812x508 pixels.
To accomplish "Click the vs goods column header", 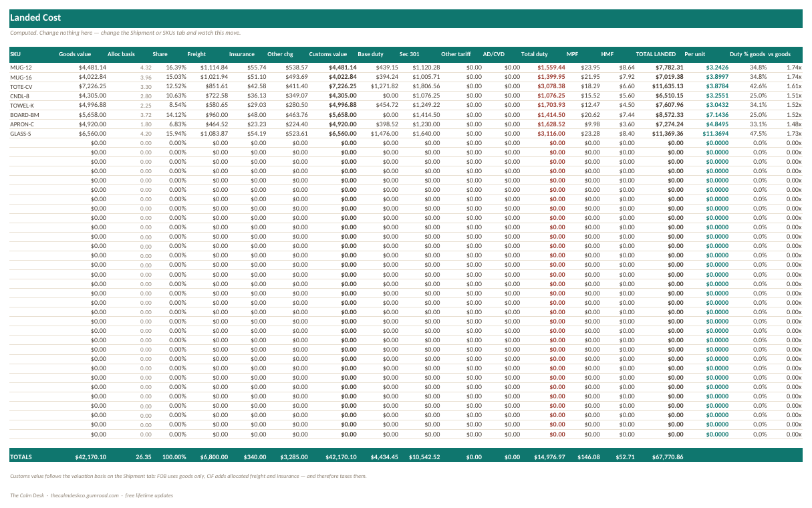I will click(779, 53).
